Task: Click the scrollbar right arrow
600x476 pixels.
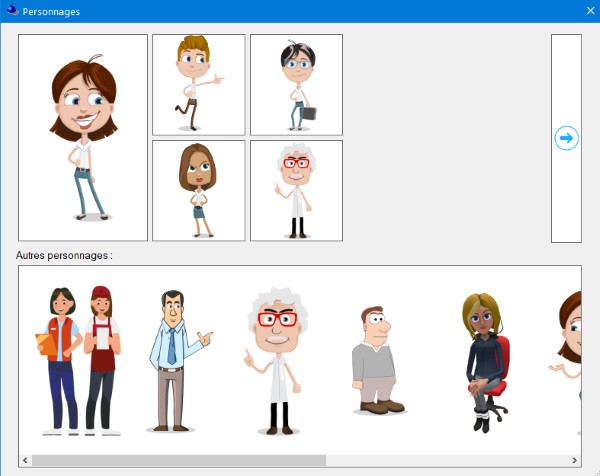Action: tap(574, 460)
